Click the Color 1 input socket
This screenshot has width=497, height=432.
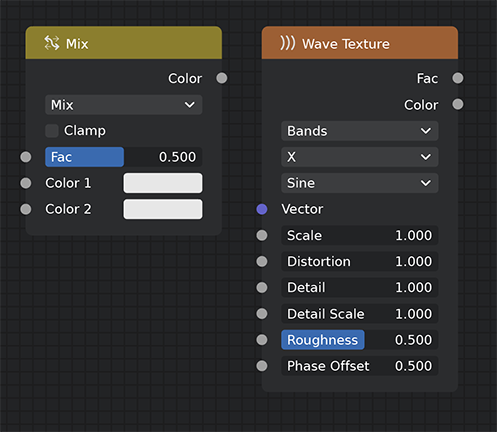click(26, 183)
